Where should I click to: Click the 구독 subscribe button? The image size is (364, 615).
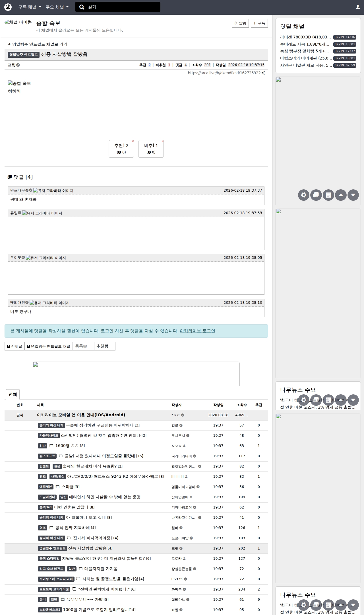point(259,23)
